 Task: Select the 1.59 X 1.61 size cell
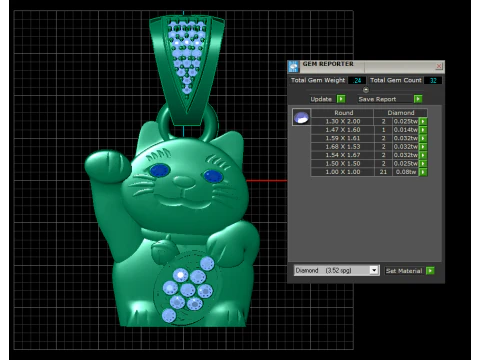click(343, 138)
